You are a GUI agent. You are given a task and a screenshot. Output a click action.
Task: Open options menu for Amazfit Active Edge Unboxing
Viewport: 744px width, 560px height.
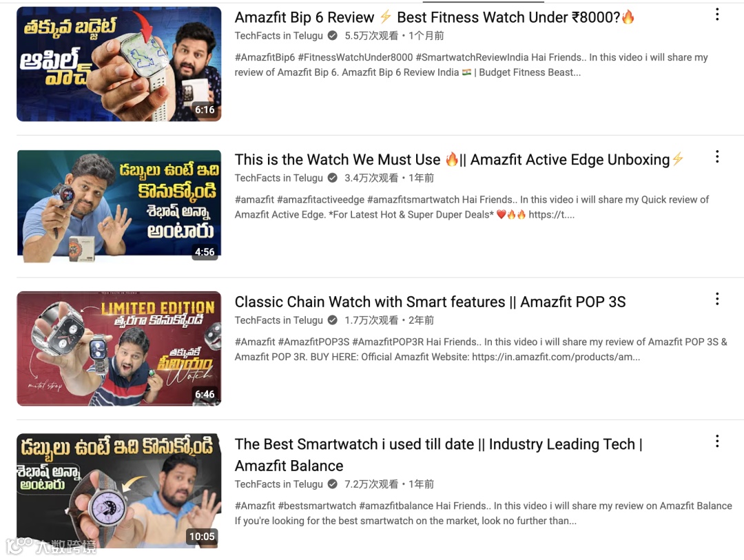click(x=717, y=156)
